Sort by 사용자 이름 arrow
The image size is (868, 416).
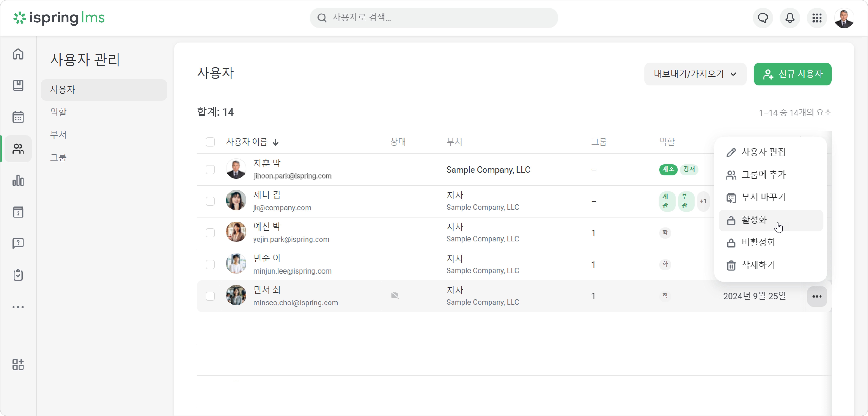tap(276, 142)
